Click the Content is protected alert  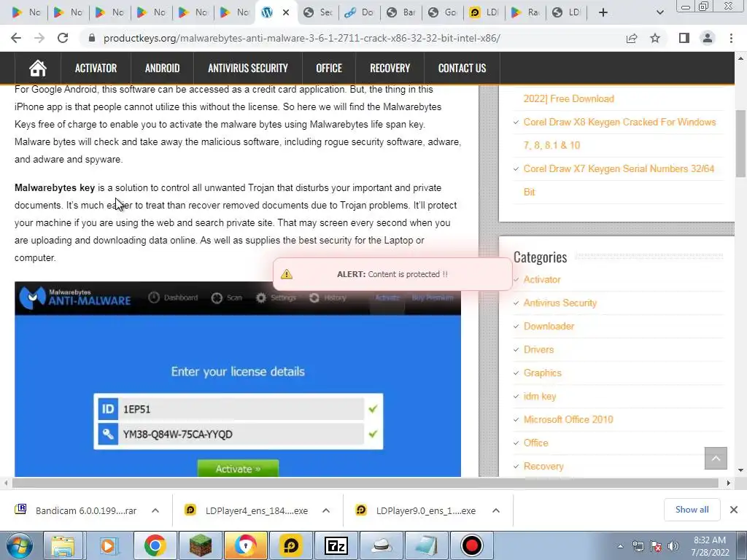[392, 274]
